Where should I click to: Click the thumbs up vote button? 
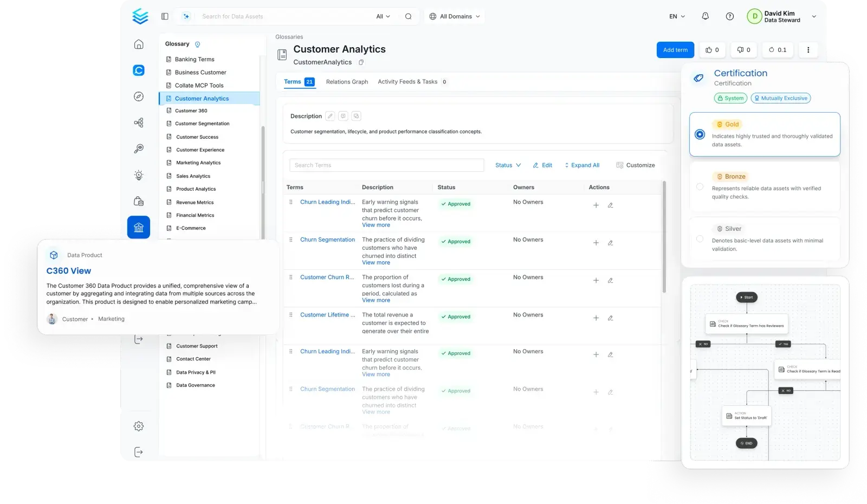click(712, 50)
